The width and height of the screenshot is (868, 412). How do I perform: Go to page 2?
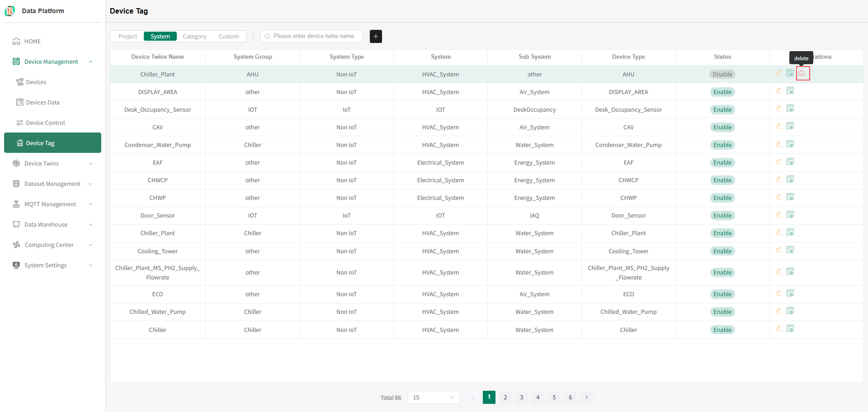(x=505, y=397)
